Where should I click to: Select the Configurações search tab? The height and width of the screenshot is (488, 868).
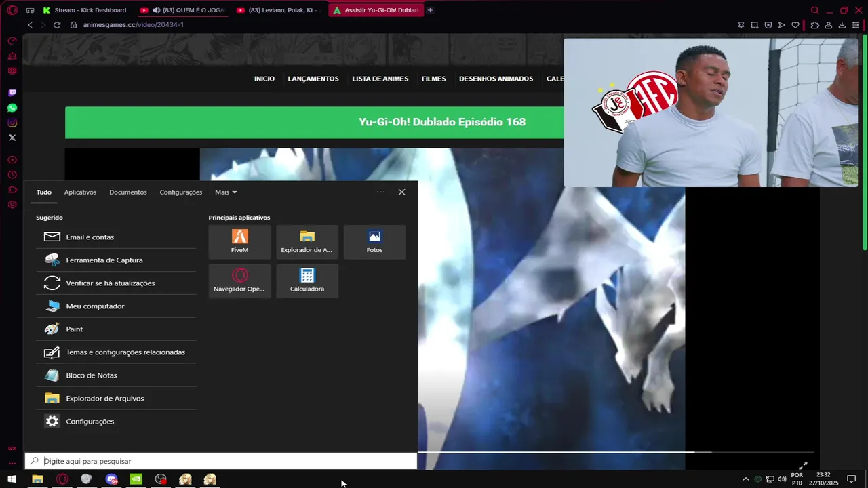tap(181, 192)
